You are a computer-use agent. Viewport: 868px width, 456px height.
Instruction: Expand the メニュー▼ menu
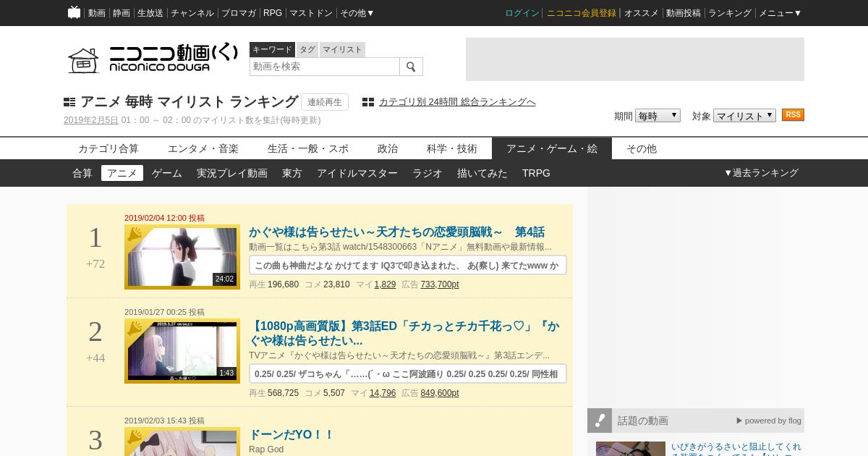coord(780,13)
